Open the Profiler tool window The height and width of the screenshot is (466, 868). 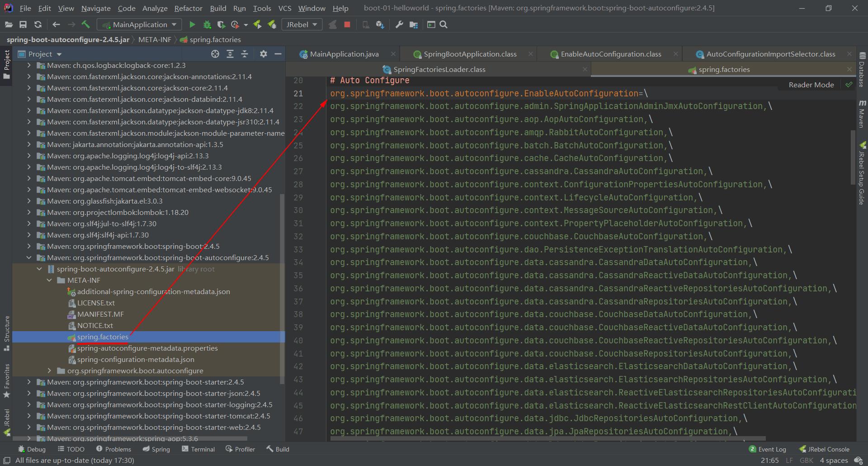(240, 449)
